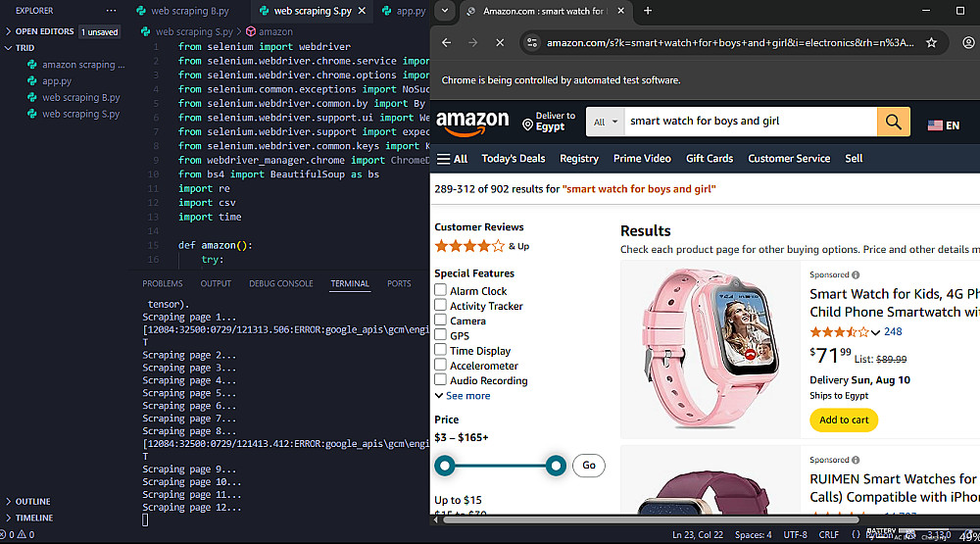Open Chrome tab search dropdown arrow
The width and height of the screenshot is (980, 544).
point(444,11)
